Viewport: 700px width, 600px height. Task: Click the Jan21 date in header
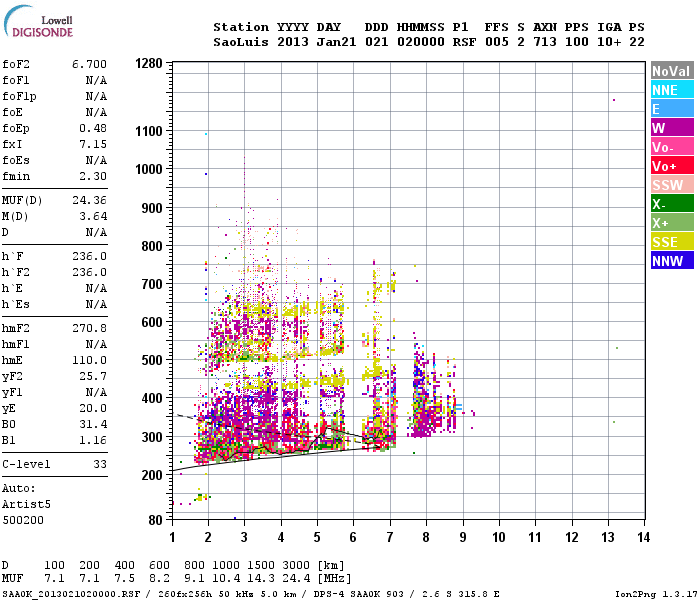(336, 42)
